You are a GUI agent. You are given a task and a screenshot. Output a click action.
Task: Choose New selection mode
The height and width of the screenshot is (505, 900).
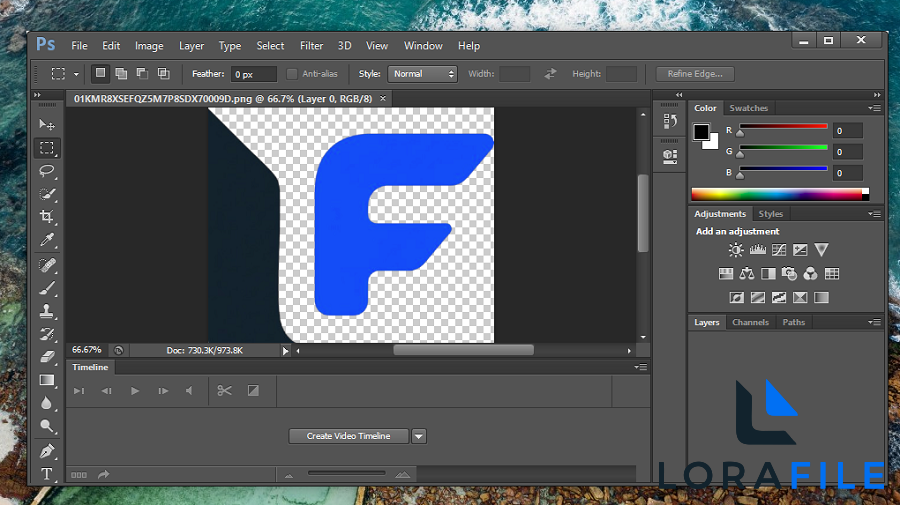100,73
